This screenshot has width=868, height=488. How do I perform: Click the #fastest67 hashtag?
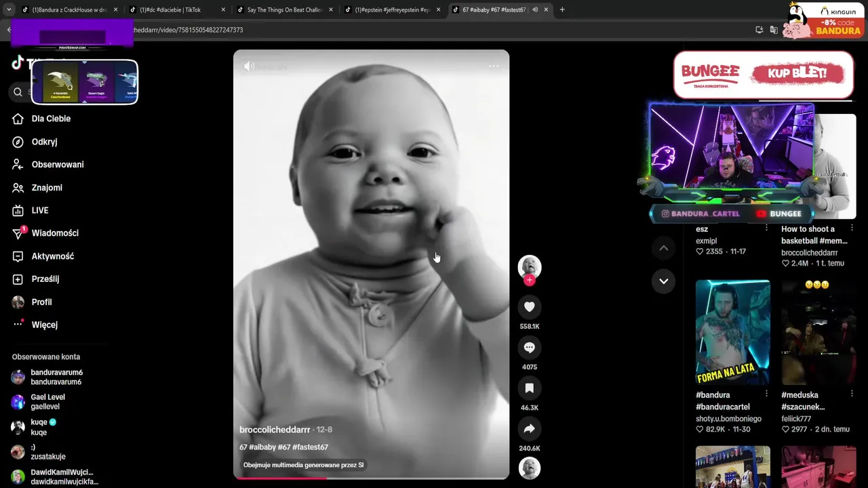(311, 447)
